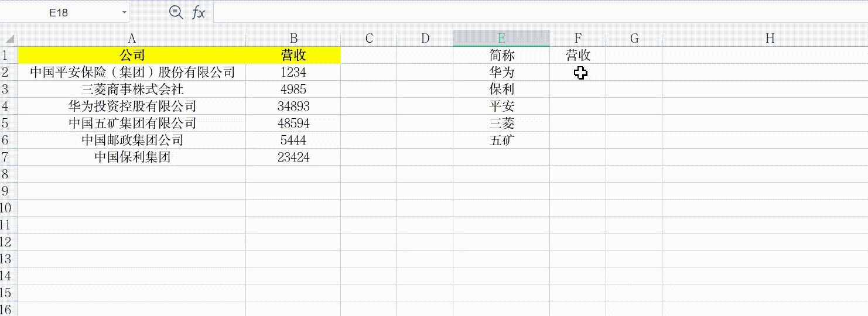Select the cell with value 4985

pos(293,90)
